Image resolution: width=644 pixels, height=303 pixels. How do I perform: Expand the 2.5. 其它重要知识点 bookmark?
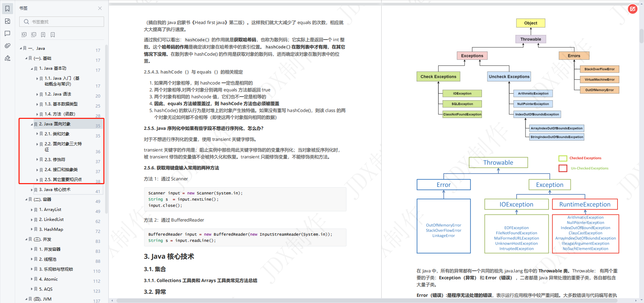coord(37,180)
